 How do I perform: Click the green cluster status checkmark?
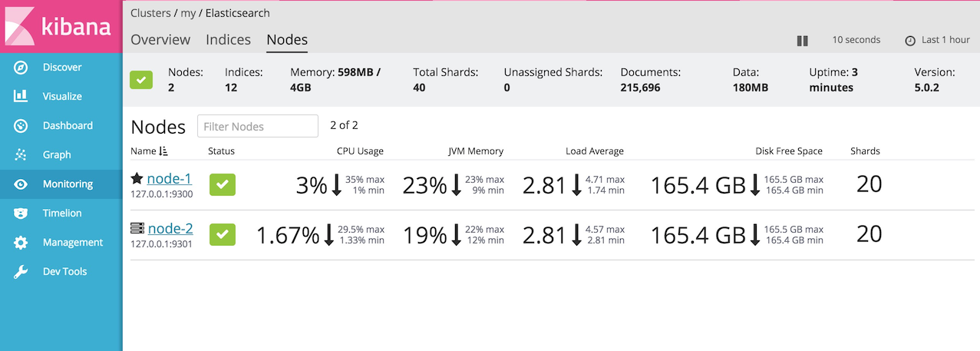coord(141,80)
